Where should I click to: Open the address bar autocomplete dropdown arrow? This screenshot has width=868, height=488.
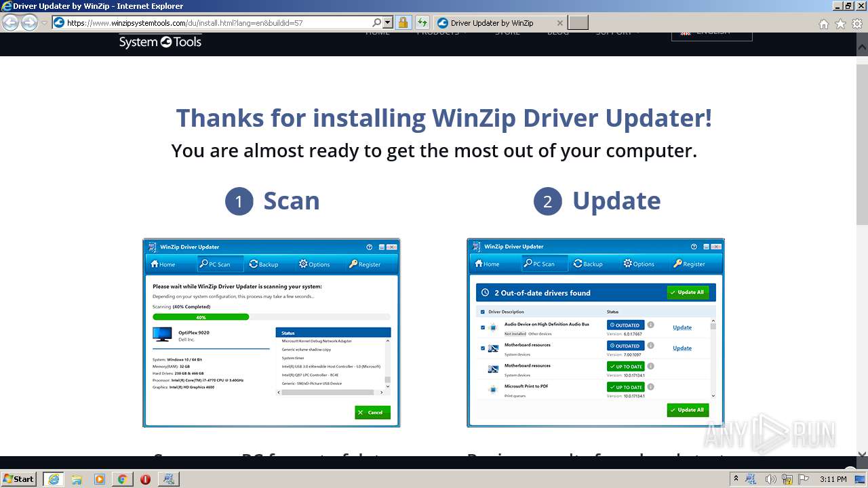[x=387, y=22]
